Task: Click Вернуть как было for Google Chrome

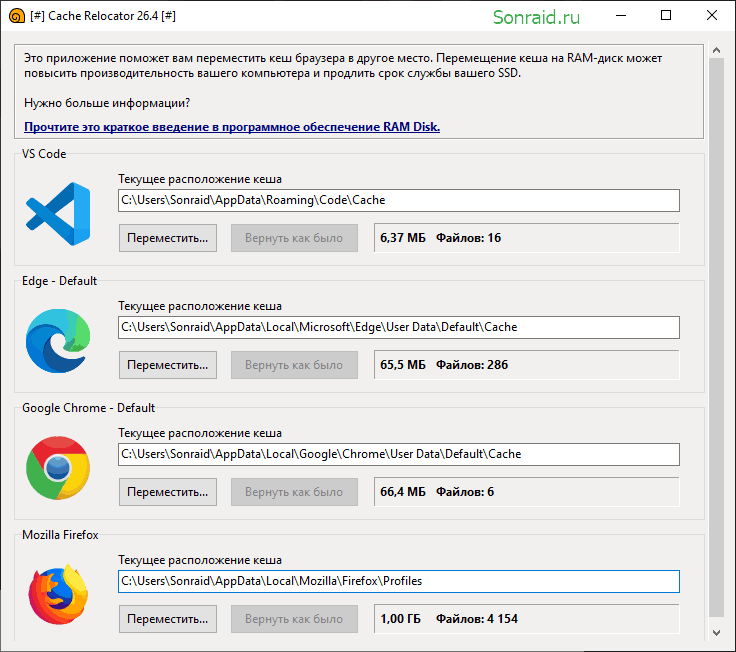Action: point(294,492)
